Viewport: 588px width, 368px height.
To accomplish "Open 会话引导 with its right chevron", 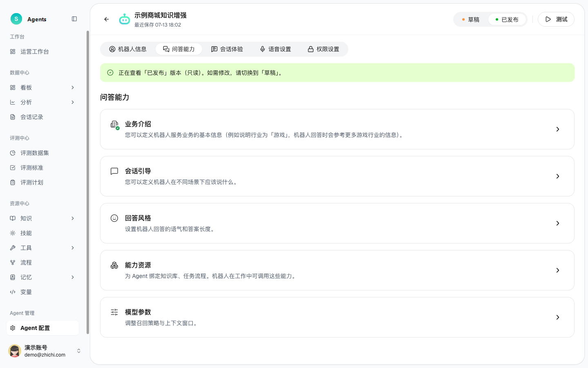I will (x=558, y=176).
